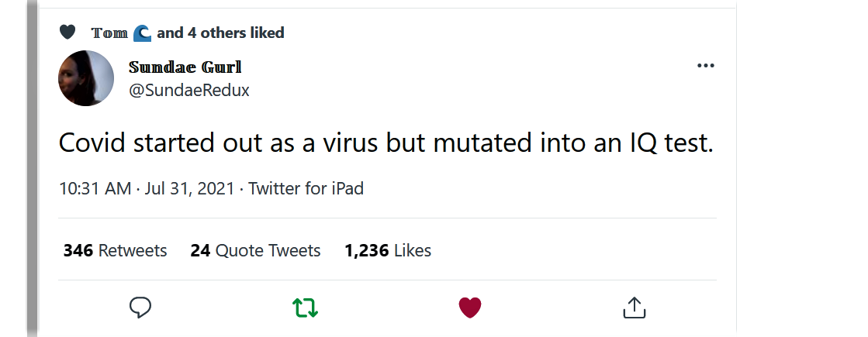The height and width of the screenshot is (337, 868).
Task: Open the three-dot More menu
Action: click(x=705, y=66)
